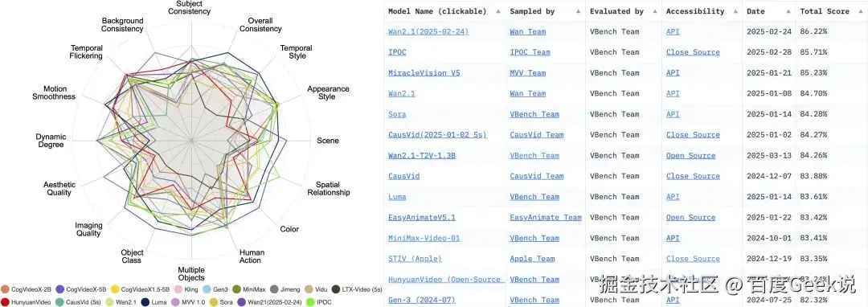Click the Total Score column header

825,11
